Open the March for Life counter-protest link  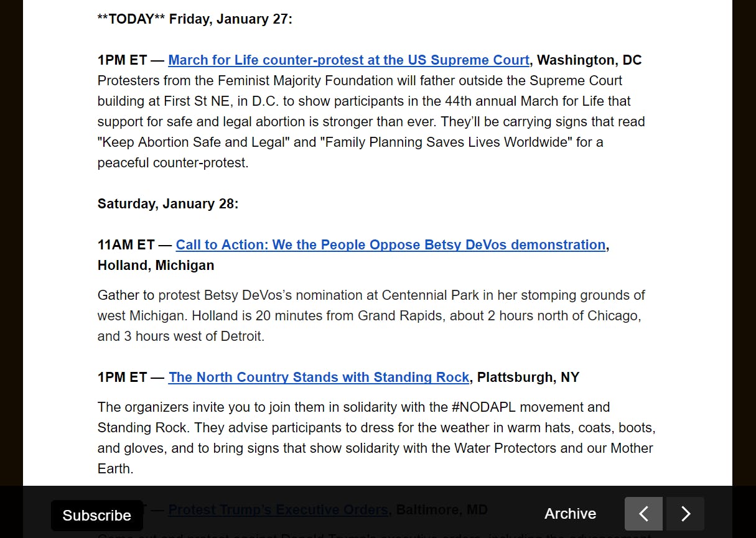(x=348, y=60)
